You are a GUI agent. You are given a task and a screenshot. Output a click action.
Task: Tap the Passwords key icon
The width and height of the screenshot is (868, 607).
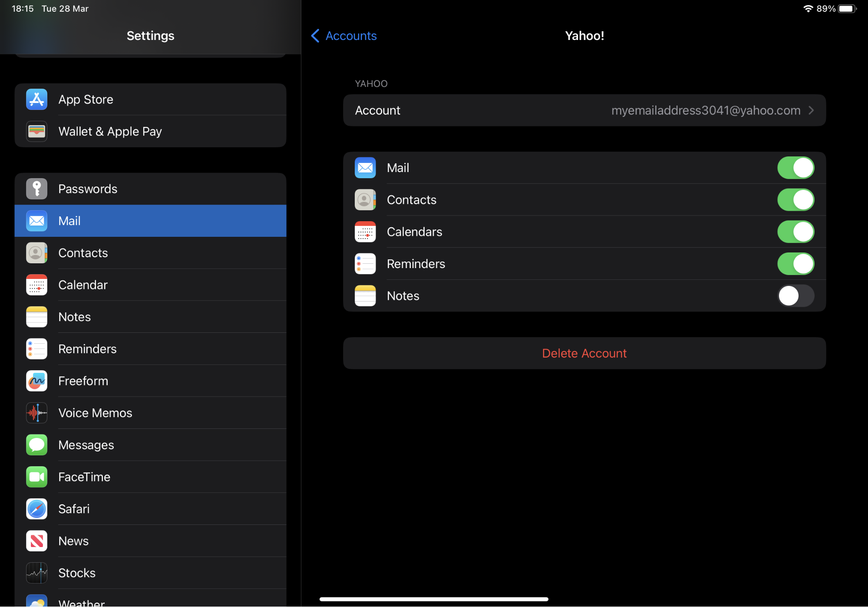pyautogui.click(x=36, y=189)
